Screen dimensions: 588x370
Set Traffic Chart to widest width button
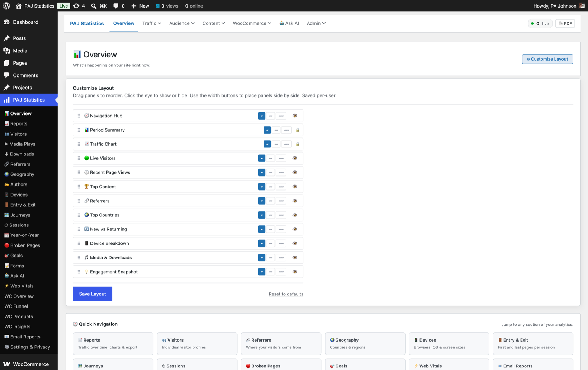(x=286, y=144)
